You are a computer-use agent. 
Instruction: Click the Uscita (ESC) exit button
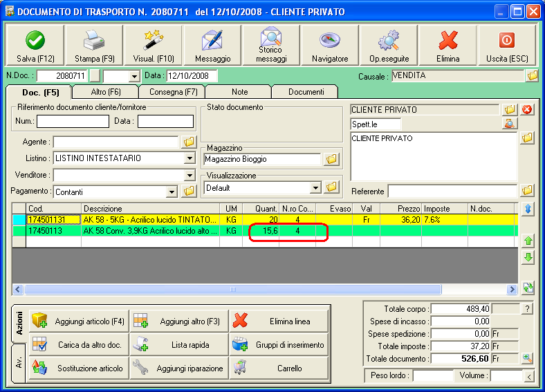(507, 45)
